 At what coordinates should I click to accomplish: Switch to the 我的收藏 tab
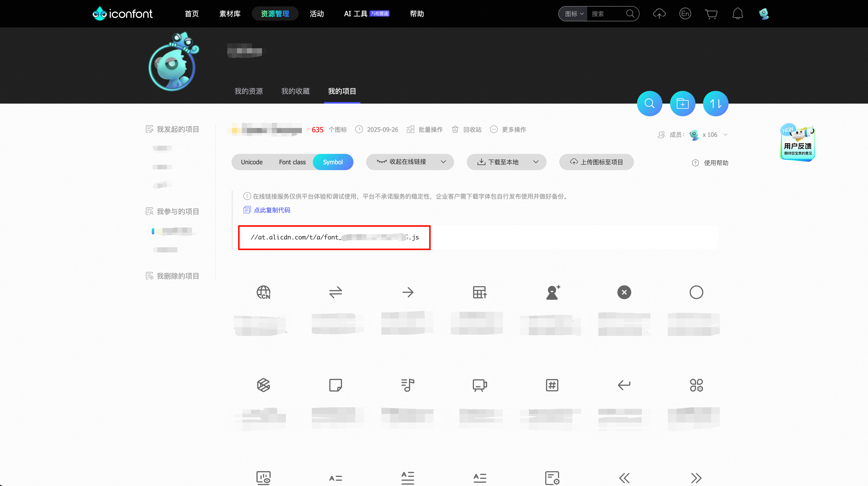(x=295, y=91)
